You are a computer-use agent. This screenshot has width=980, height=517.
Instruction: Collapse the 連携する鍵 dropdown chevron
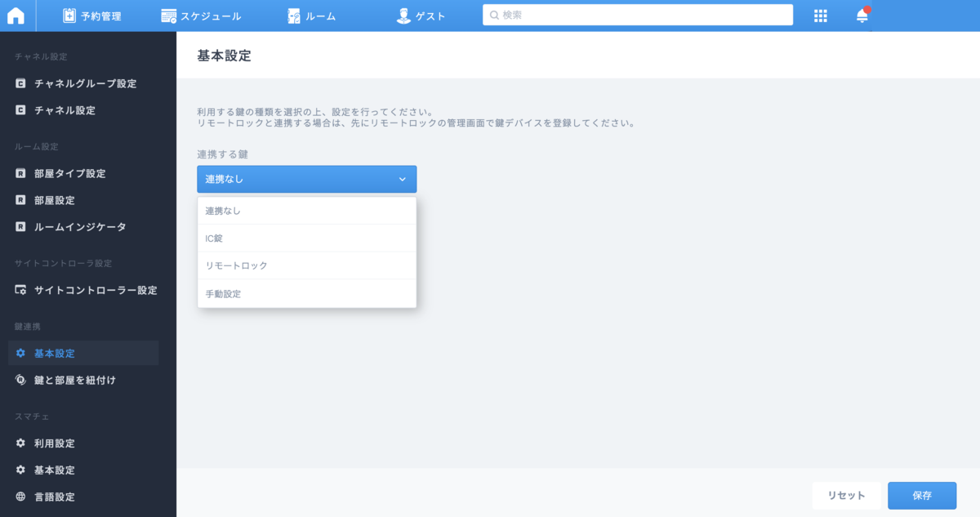[x=402, y=179]
